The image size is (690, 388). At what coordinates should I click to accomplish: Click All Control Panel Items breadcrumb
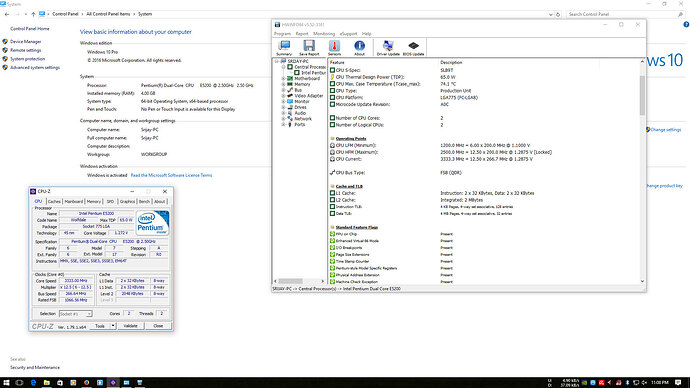point(108,14)
